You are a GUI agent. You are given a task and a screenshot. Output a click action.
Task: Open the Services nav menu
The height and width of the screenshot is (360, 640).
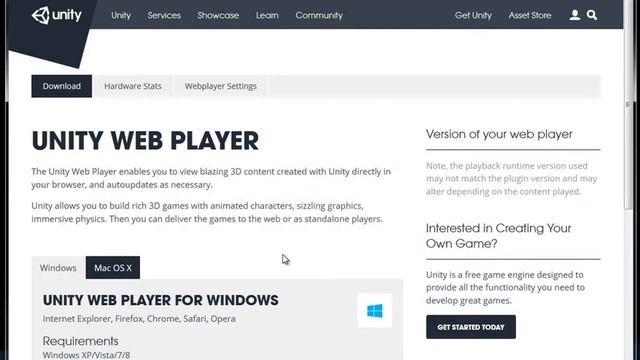pyautogui.click(x=164, y=16)
